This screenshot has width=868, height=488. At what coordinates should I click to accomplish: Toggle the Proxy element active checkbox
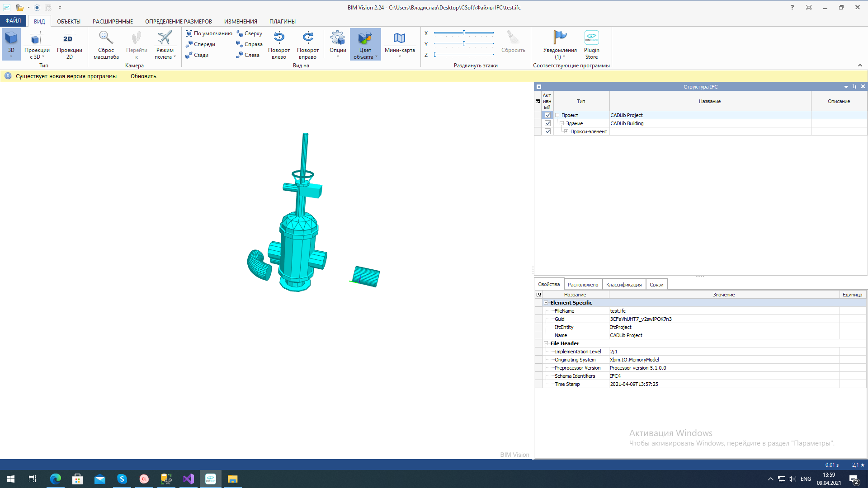547,131
